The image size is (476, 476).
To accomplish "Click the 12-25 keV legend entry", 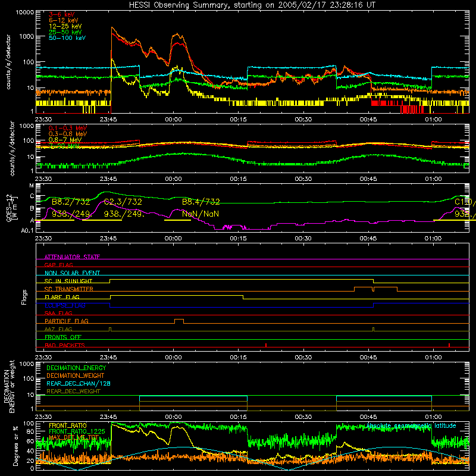I will pyautogui.click(x=65, y=26).
